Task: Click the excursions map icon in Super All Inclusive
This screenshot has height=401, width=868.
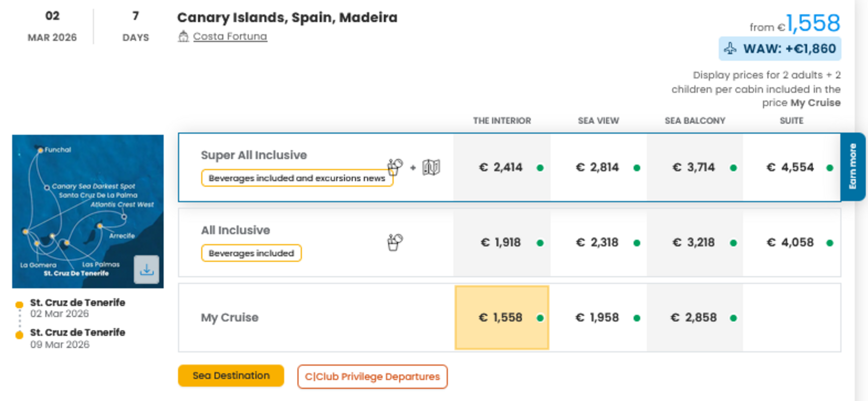Action: (x=431, y=167)
